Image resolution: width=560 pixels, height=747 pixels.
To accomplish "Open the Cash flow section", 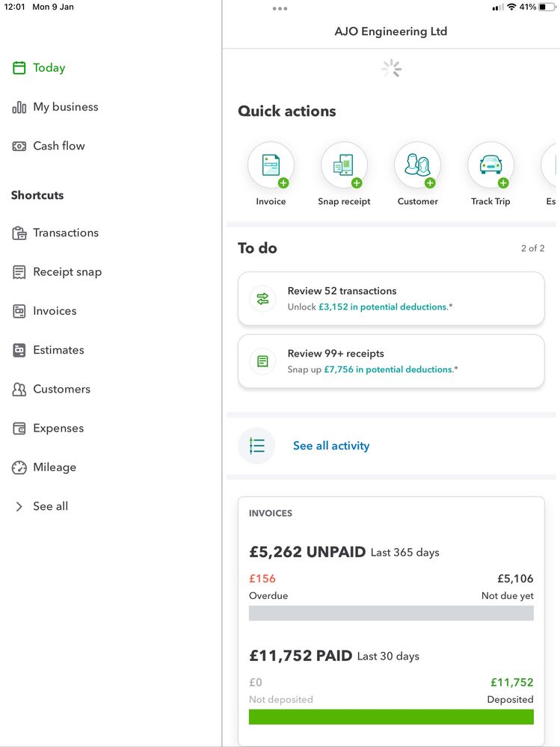I will [58, 146].
